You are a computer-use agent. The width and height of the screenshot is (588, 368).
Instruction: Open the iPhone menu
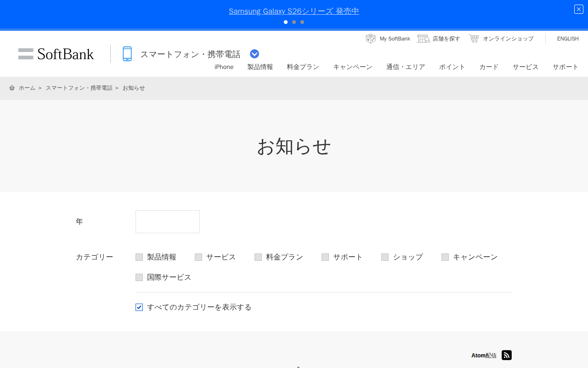click(x=224, y=67)
